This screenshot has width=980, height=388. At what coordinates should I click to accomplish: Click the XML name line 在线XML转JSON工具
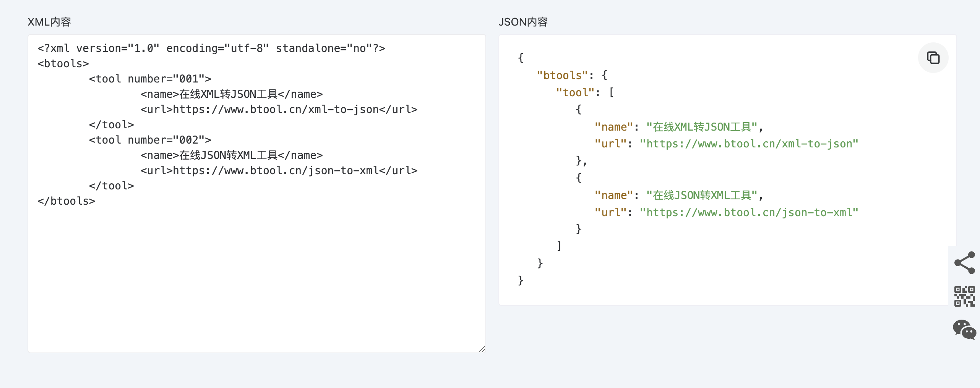231,94
